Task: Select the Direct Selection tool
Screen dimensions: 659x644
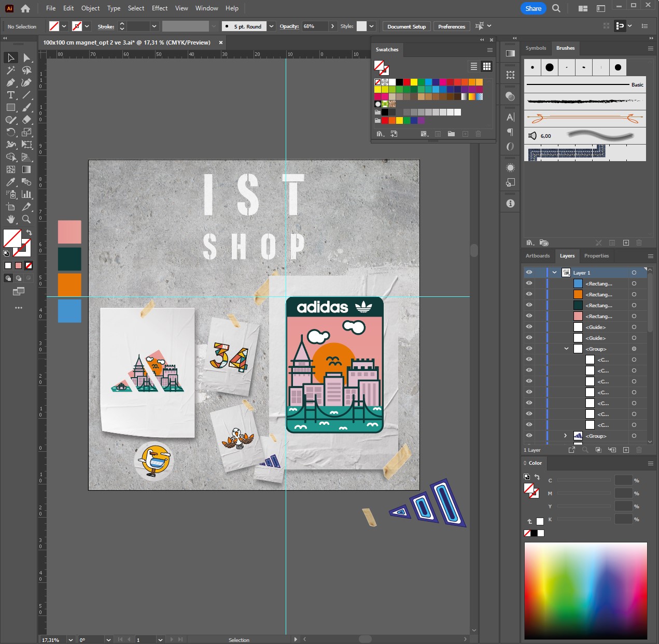Action: tap(26, 58)
